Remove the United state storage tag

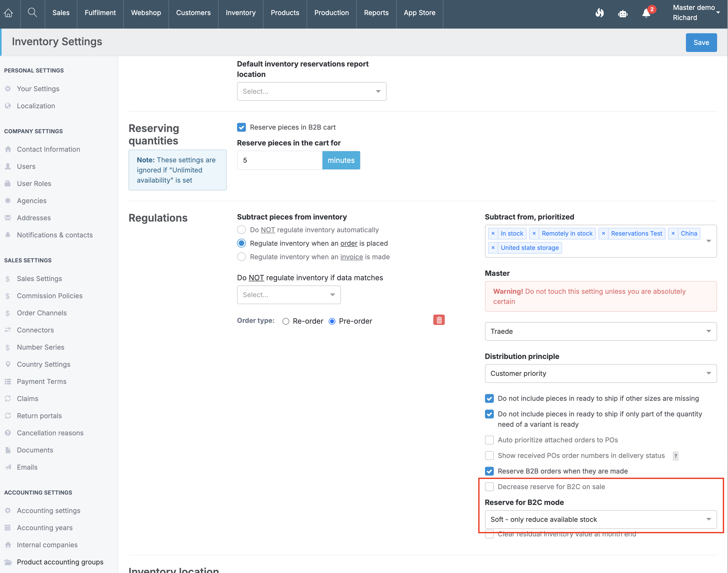click(x=493, y=248)
